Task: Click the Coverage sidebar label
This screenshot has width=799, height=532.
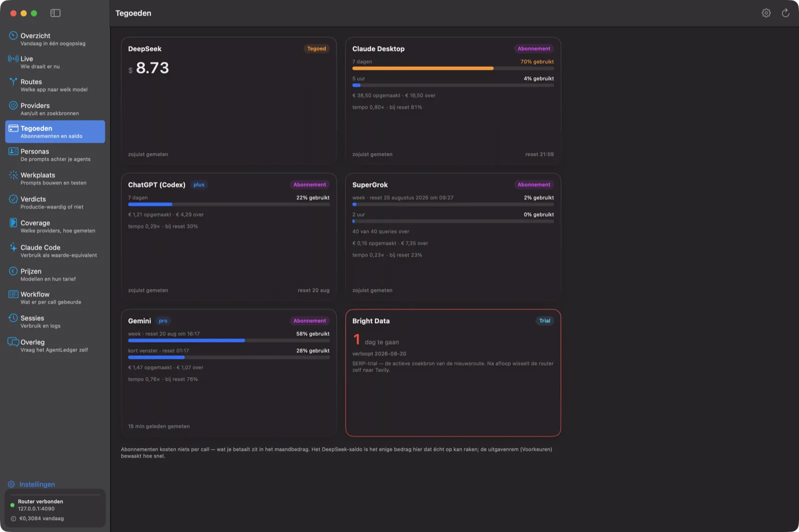Action: click(35, 223)
